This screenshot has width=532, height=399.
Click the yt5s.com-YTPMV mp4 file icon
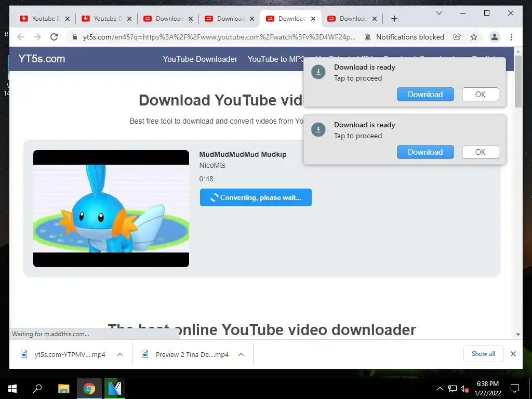24,354
